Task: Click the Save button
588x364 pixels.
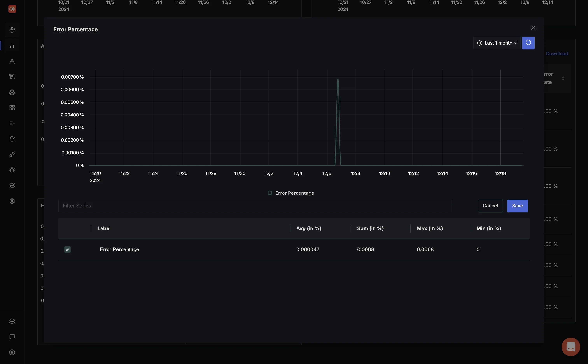Action: pyautogui.click(x=517, y=206)
